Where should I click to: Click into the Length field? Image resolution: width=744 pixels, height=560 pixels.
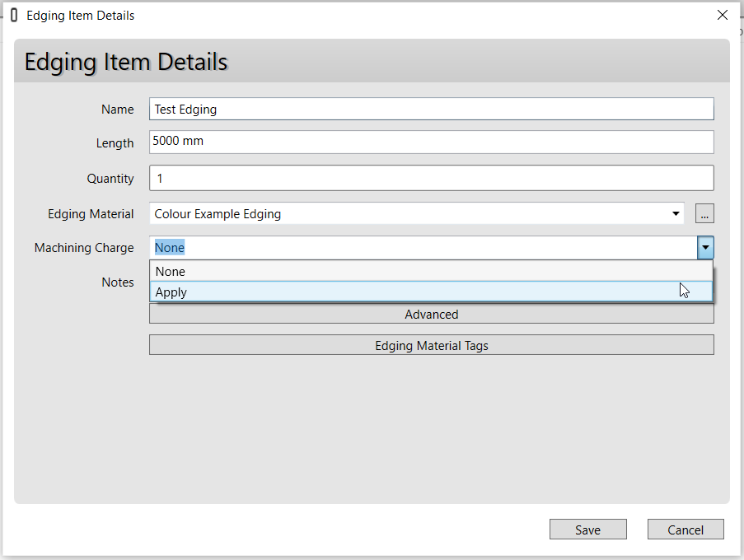tap(431, 142)
